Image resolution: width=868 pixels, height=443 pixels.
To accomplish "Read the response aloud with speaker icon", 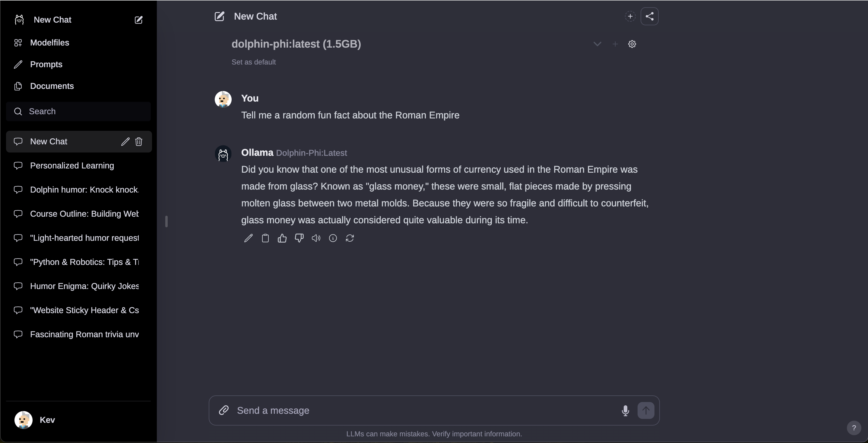I will coord(316,238).
